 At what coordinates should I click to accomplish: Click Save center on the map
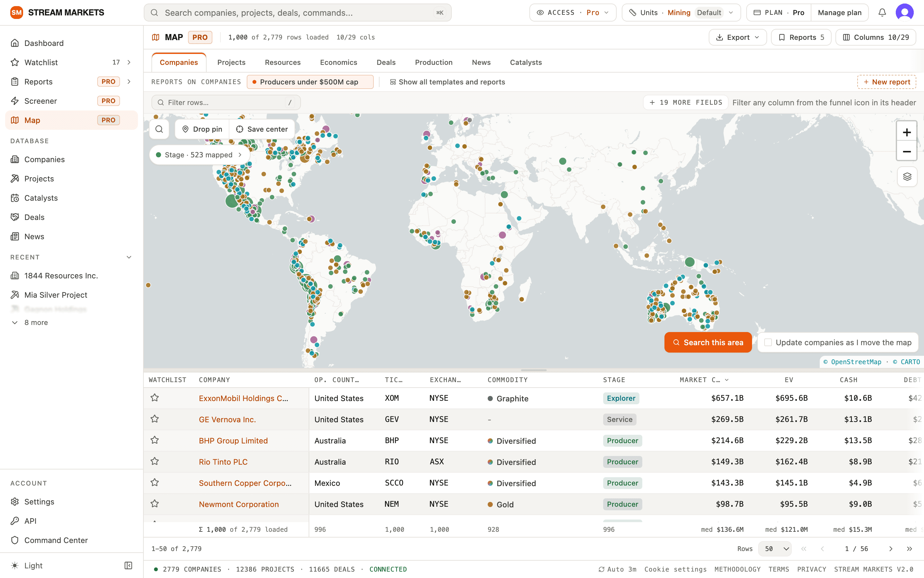pos(262,129)
